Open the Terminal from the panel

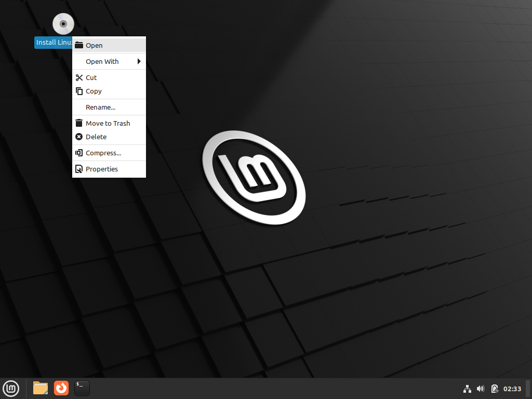(x=82, y=388)
